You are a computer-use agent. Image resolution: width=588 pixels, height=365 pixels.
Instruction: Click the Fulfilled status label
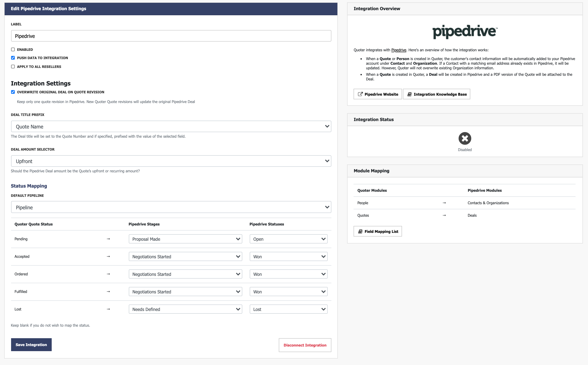coord(21,292)
